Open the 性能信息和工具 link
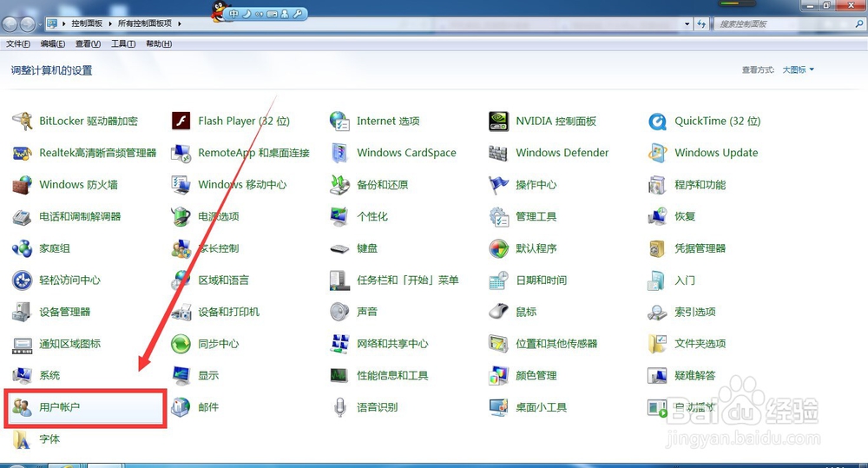 (392, 376)
